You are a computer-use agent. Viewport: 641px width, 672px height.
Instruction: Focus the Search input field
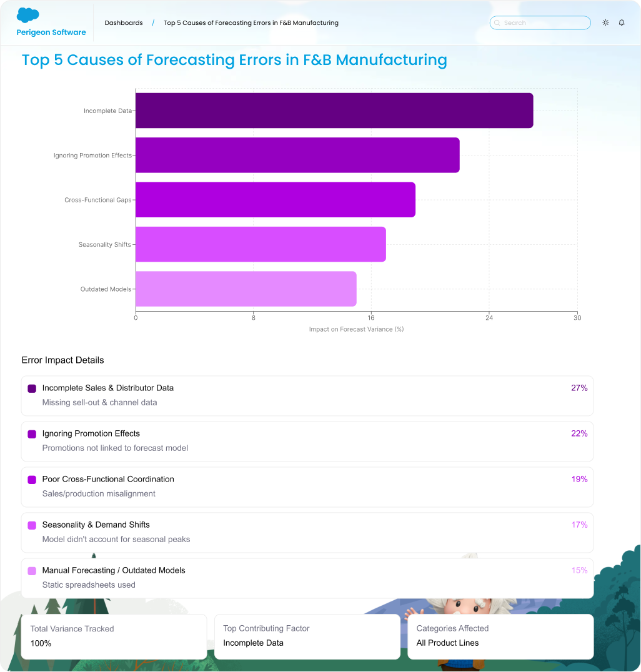pos(544,23)
